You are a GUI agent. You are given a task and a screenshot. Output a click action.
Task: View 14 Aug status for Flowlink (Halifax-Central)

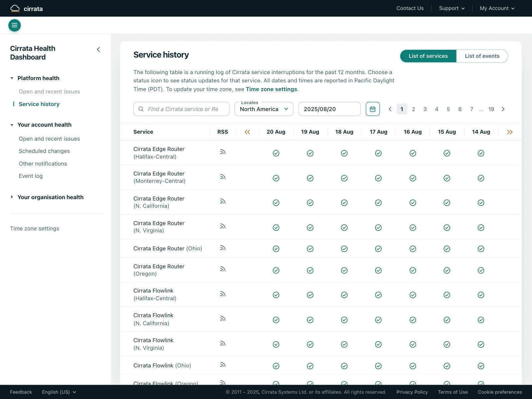(481, 295)
